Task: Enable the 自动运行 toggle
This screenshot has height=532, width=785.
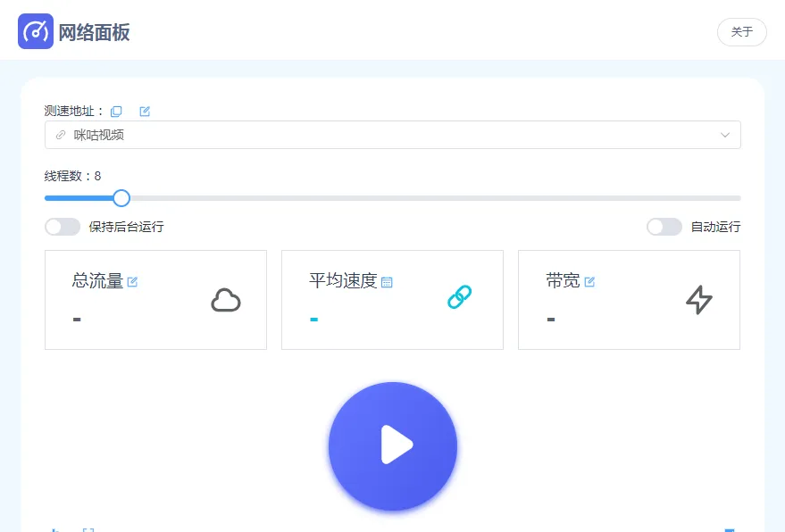Action: (664, 227)
